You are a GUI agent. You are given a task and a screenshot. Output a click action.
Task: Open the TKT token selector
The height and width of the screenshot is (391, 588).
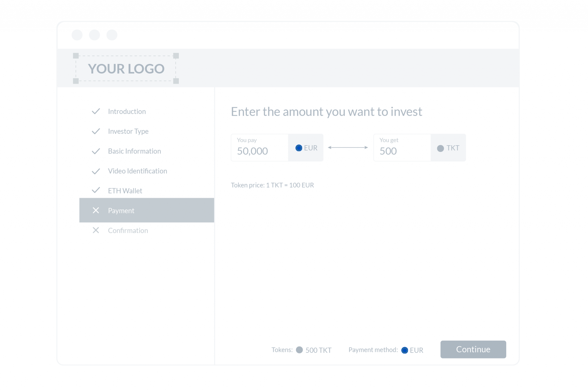[x=448, y=148]
